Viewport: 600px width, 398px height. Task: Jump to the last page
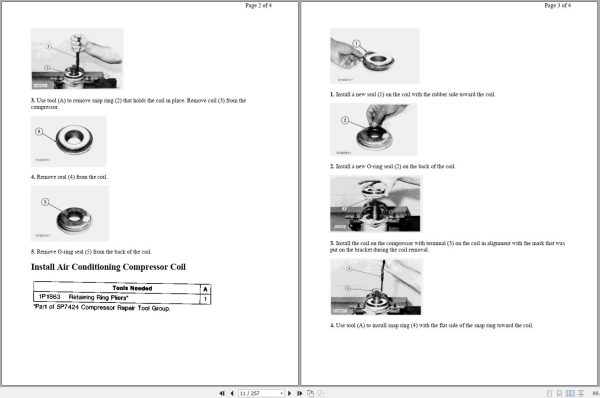click(300, 393)
